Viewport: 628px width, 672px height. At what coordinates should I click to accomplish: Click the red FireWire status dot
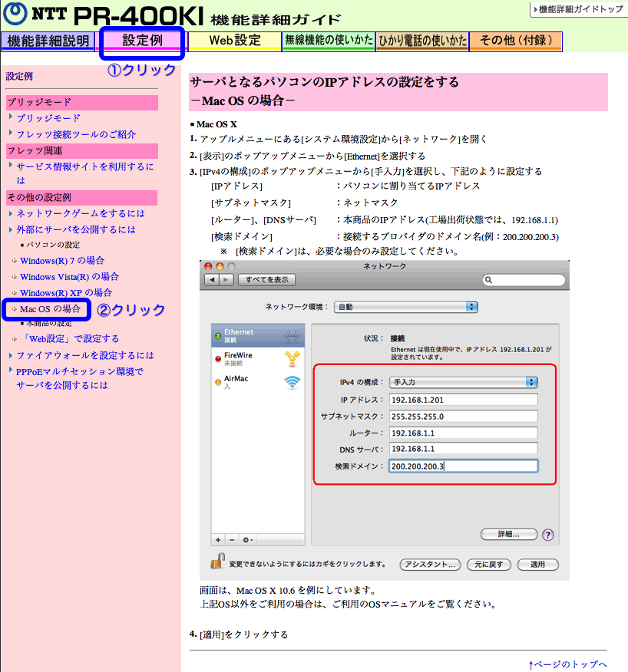coord(218,359)
